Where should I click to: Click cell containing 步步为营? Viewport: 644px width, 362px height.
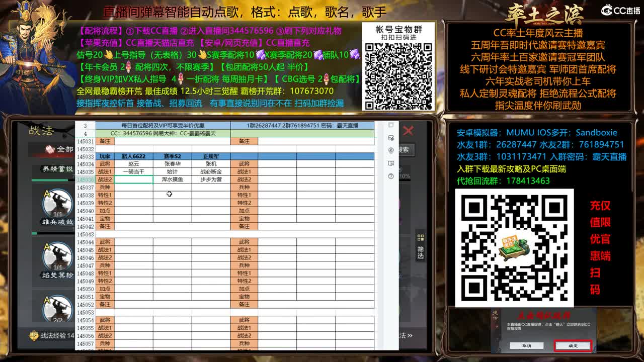click(211, 179)
